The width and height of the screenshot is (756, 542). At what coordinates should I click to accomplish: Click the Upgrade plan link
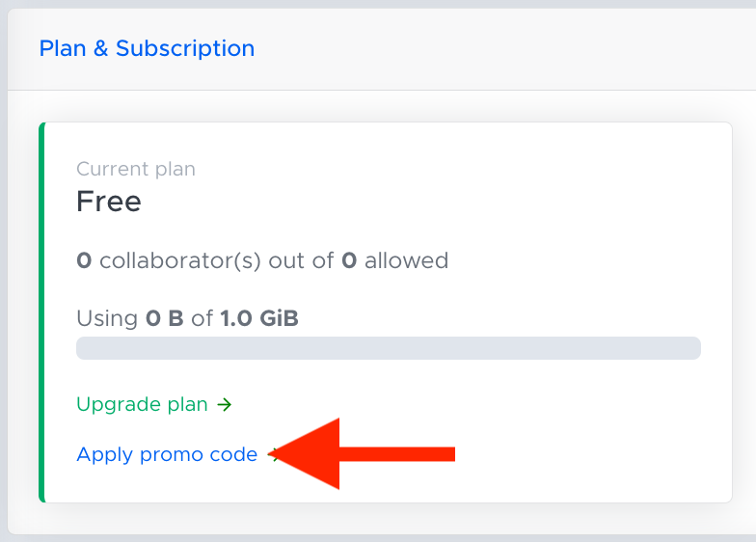pyautogui.click(x=154, y=404)
